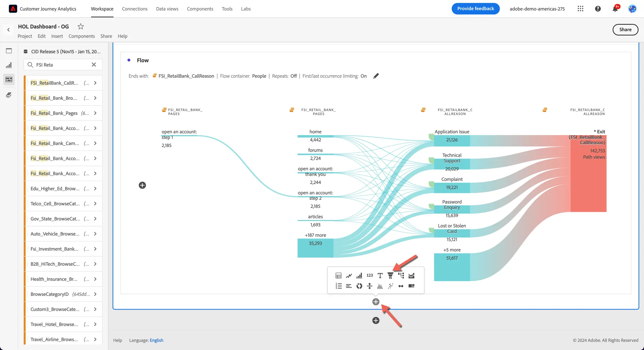Choose the Scatter plot visualization icon

(391, 286)
